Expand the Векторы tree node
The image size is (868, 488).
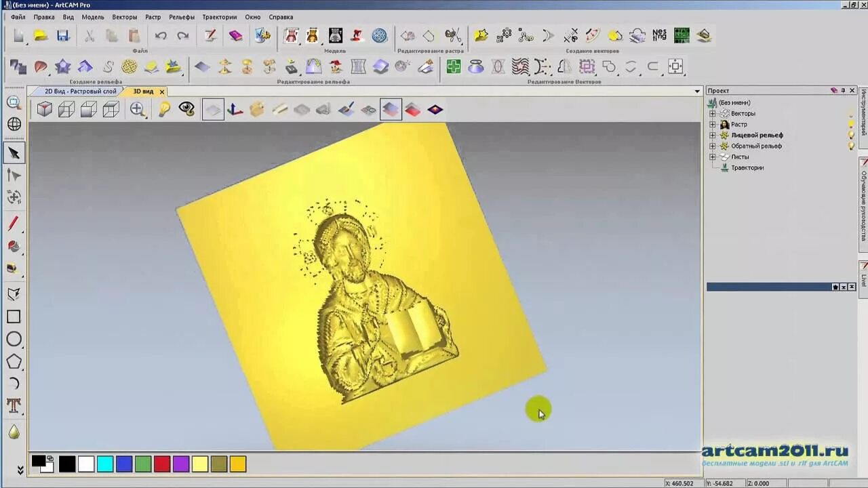(713, 114)
